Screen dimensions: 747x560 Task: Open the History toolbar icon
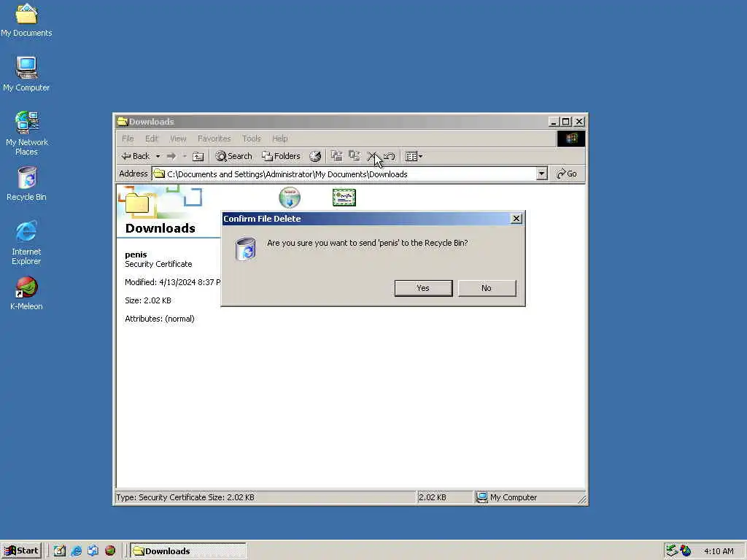[x=315, y=156]
